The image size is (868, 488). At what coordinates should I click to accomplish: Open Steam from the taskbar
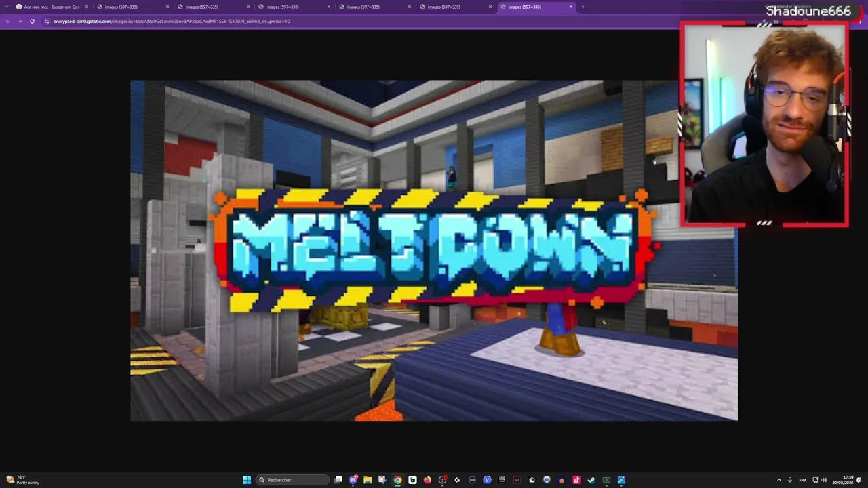(591, 480)
